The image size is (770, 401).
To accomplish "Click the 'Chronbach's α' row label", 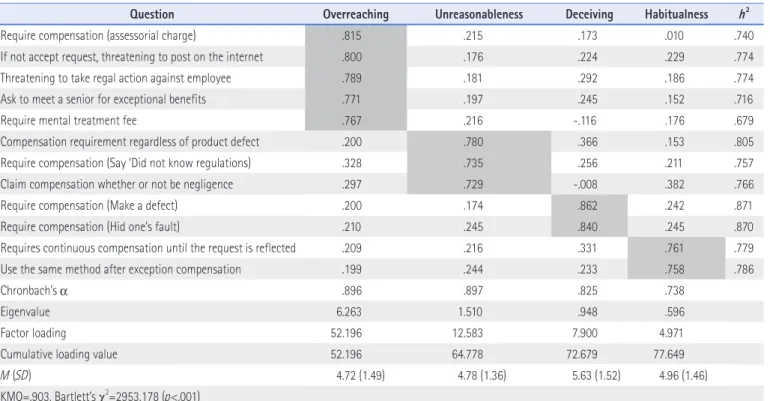I will 34,291.
